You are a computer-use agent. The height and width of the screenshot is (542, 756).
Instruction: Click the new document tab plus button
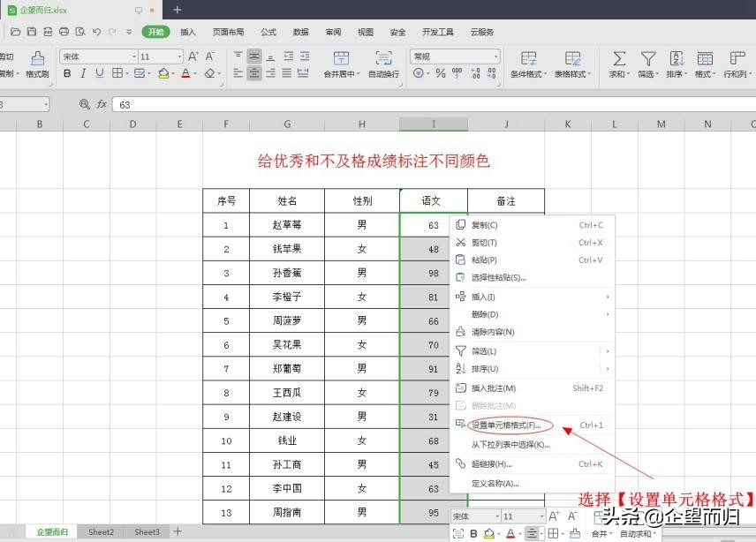(177, 10)
